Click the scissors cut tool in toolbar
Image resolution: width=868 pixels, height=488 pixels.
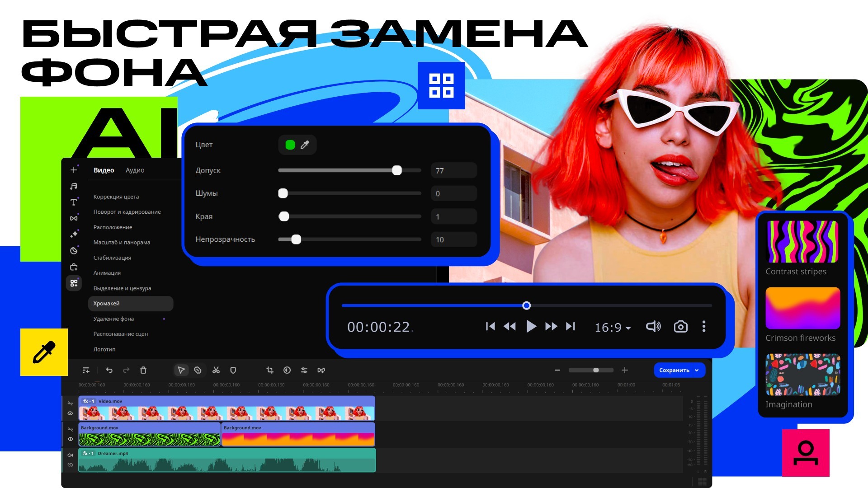click(x=216, y=370)
